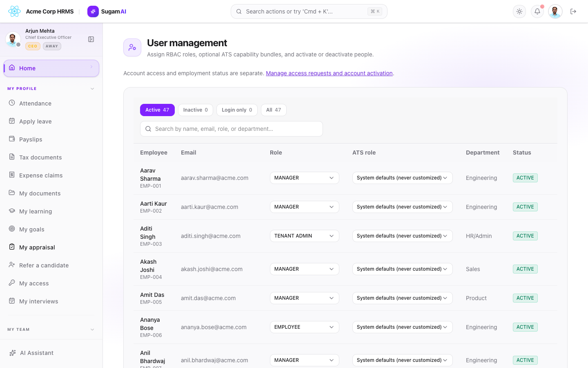Open role dropdown for Ananya Bose
The height and width of the screenshot is (368, 588).
pyautogui.click(x=305, y=327)
